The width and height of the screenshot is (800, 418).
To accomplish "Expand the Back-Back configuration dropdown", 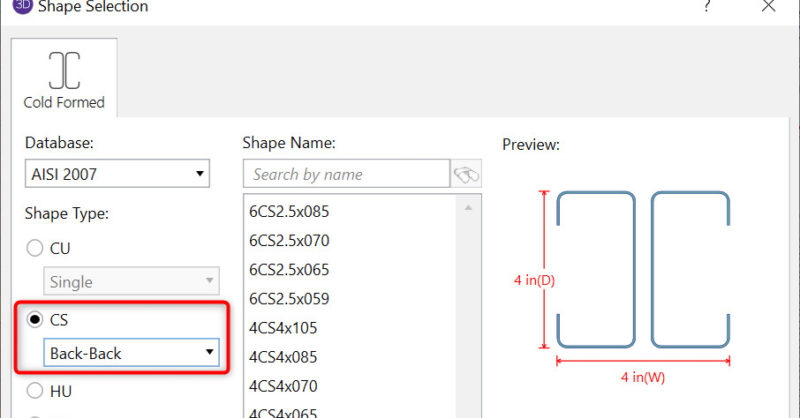I will pos(131,352).
